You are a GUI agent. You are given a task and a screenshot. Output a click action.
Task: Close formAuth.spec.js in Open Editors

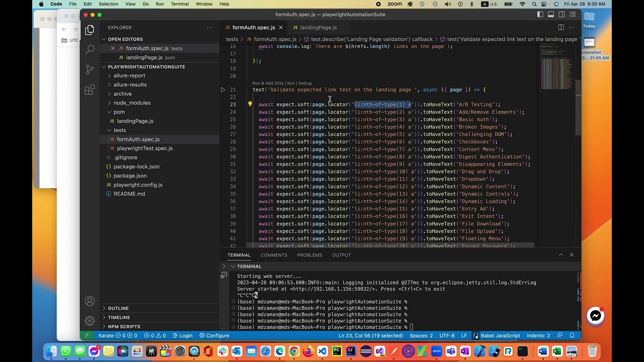[113, 48]
